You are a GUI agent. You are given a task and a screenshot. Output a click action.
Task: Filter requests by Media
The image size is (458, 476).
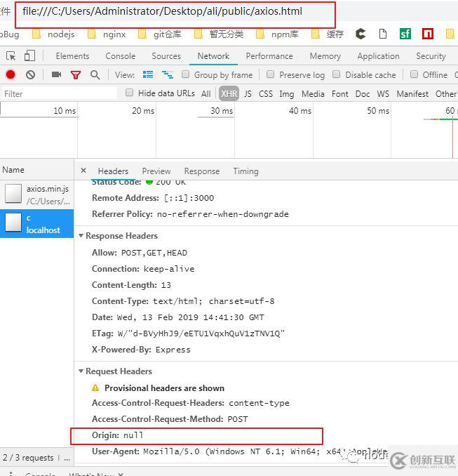click(313, 94)
